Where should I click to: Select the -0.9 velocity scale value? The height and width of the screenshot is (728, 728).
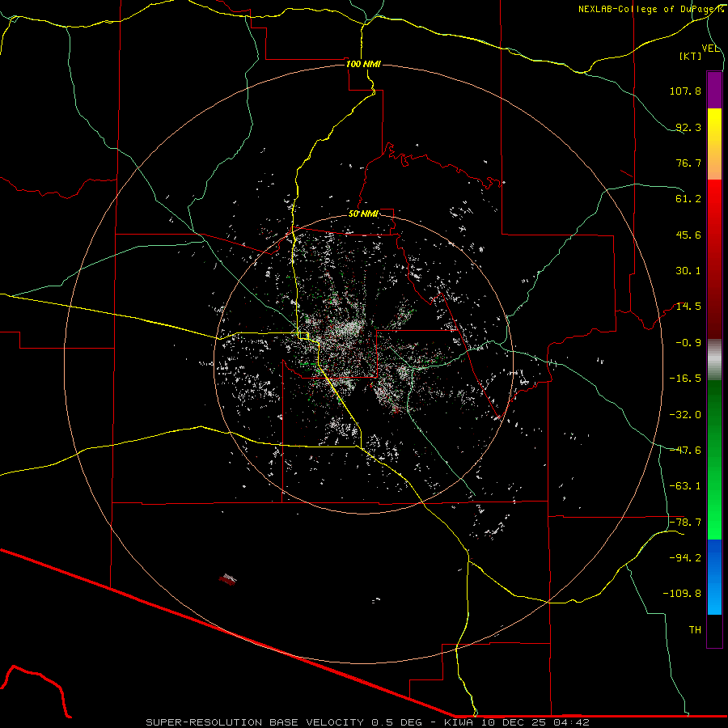click(x=688, y=342)
